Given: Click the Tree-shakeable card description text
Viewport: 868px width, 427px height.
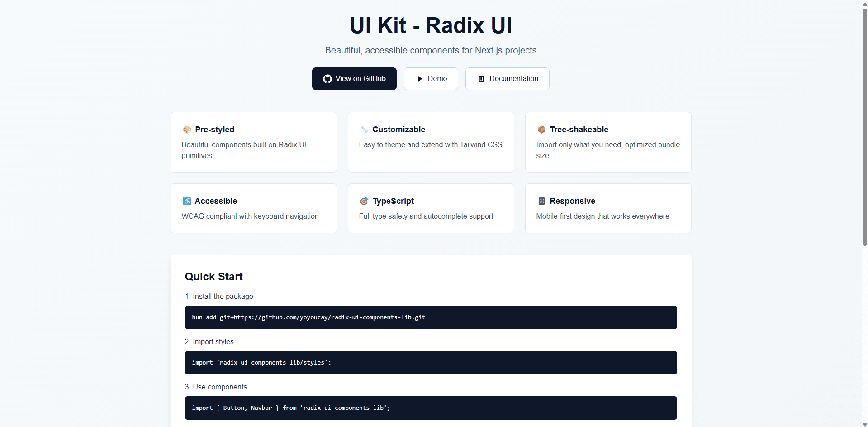Looking at the screenshot, I should [x=607, y=150].
